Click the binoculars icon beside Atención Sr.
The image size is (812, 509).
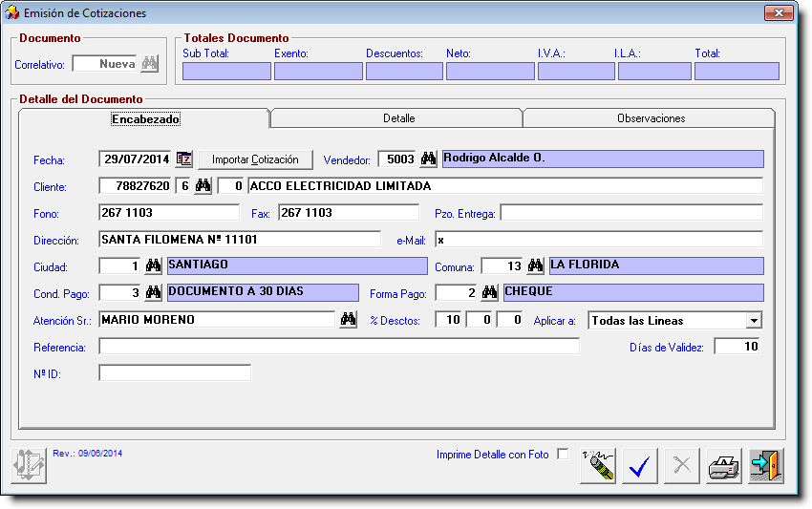(x=348, y=319)
